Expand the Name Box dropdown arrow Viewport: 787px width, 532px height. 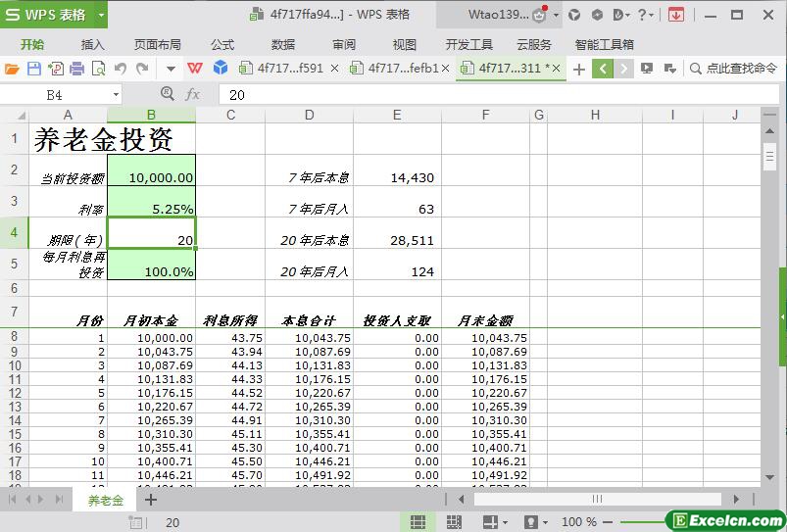click(115, 95)
